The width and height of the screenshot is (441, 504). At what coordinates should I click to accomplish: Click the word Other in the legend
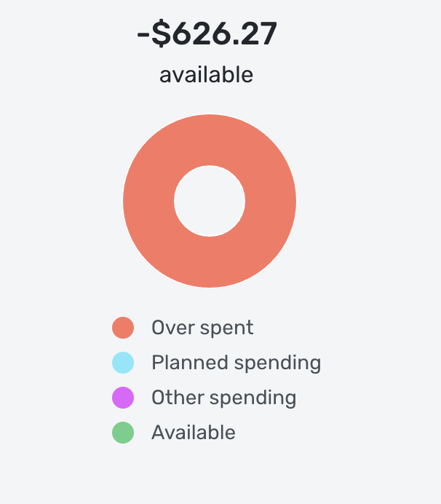(x=178, y=398)
